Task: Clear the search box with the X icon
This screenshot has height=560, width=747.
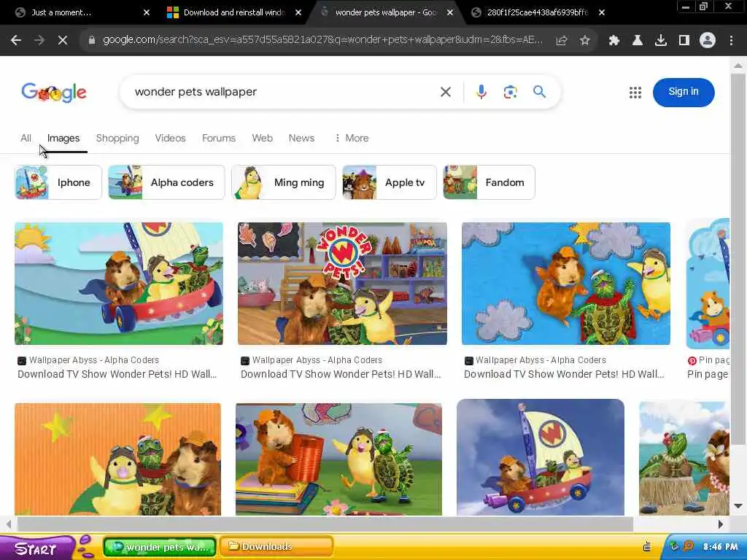Action: click(446, 92)
